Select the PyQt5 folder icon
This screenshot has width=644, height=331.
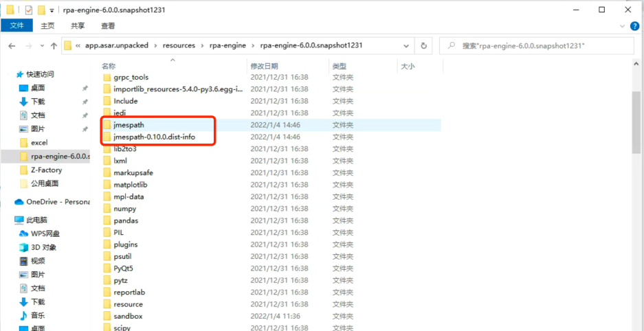point(107,269)
